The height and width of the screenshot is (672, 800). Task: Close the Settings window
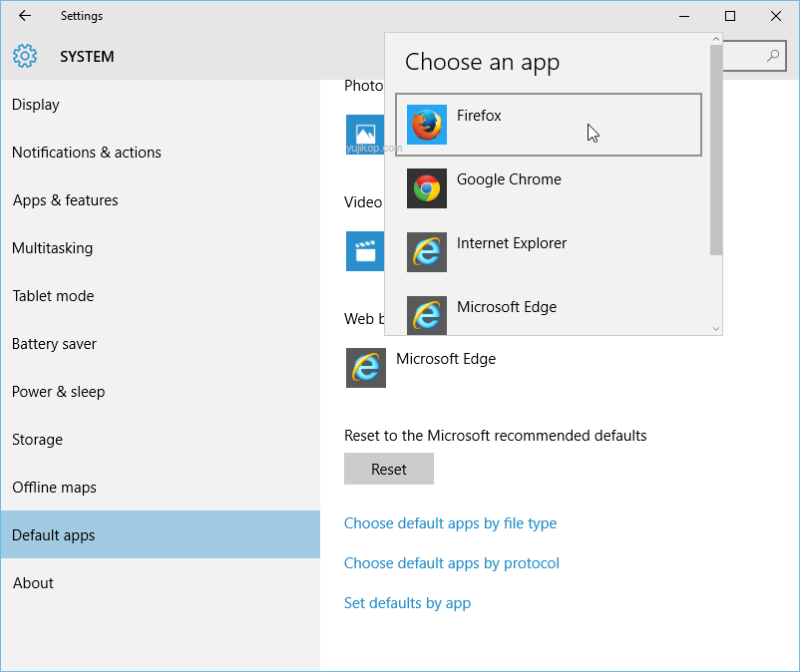775,16
